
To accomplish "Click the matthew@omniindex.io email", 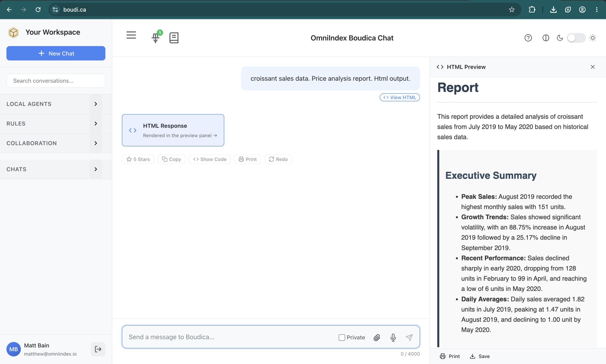I will pyautogui.click(x=50, y=354).
